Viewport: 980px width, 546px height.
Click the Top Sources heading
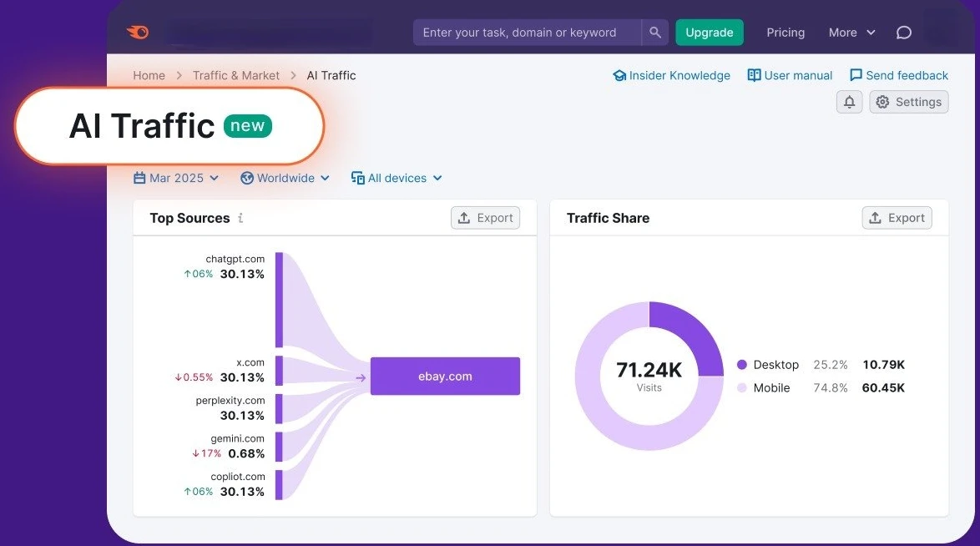coord(189,218)
